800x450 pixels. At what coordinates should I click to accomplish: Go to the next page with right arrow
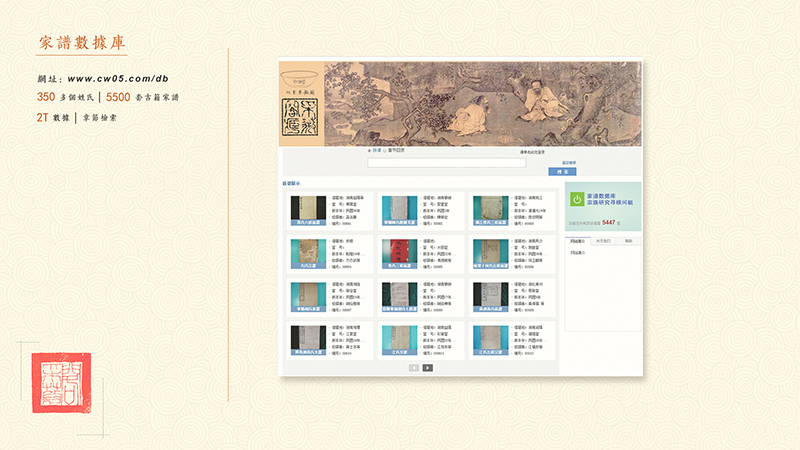(428, 368)
